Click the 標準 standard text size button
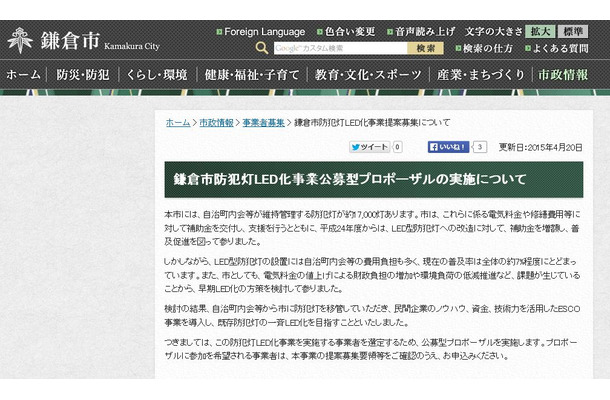The image size is (610, 400). coord(573,32)
